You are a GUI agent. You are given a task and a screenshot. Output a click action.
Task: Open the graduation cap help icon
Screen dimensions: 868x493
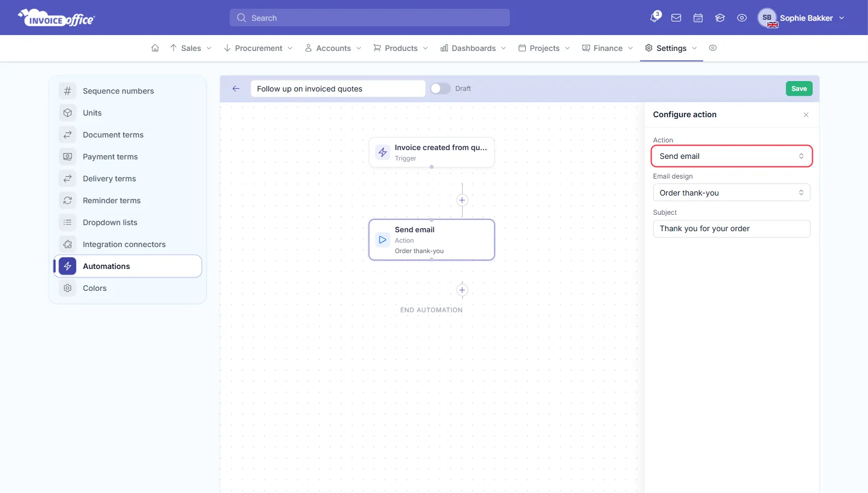pyautogui.click(x=720, y=18)
